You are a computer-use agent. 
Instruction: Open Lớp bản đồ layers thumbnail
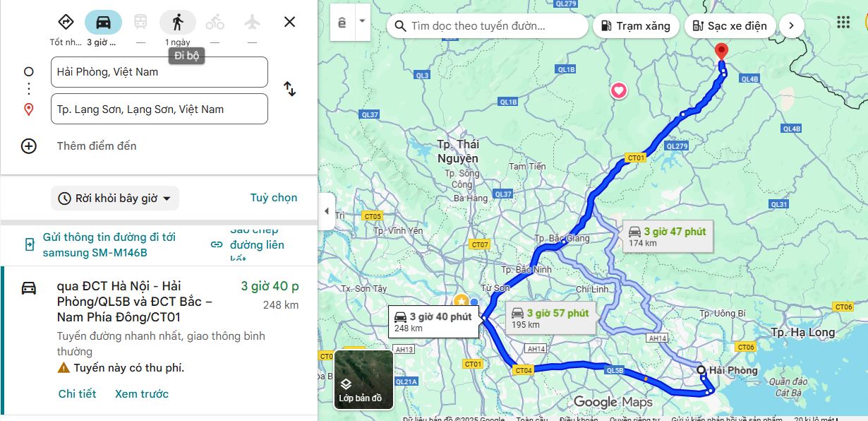click(363, 380)
